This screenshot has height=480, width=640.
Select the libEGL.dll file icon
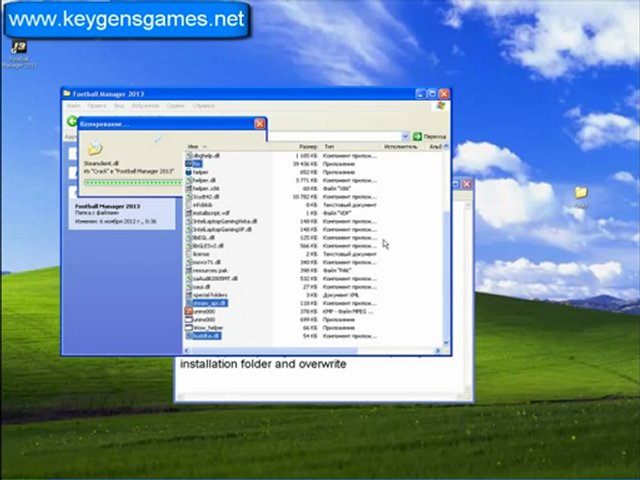(x=189, y=238)
